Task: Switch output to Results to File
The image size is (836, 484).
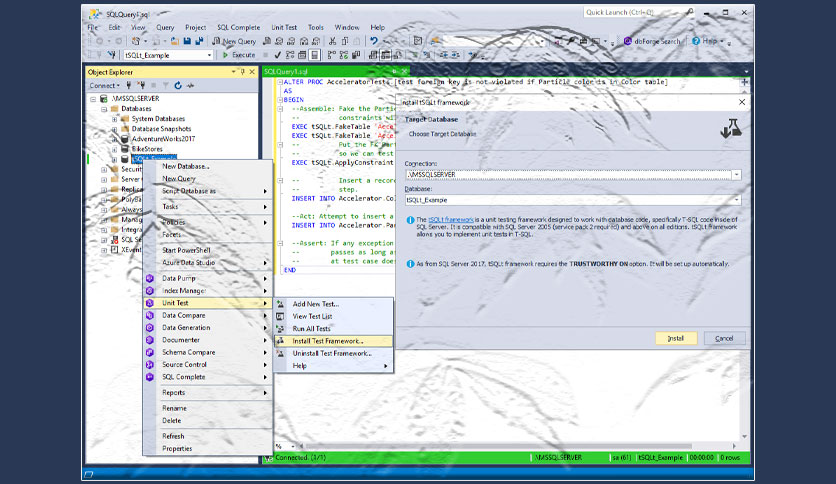Action: [397, 54]
